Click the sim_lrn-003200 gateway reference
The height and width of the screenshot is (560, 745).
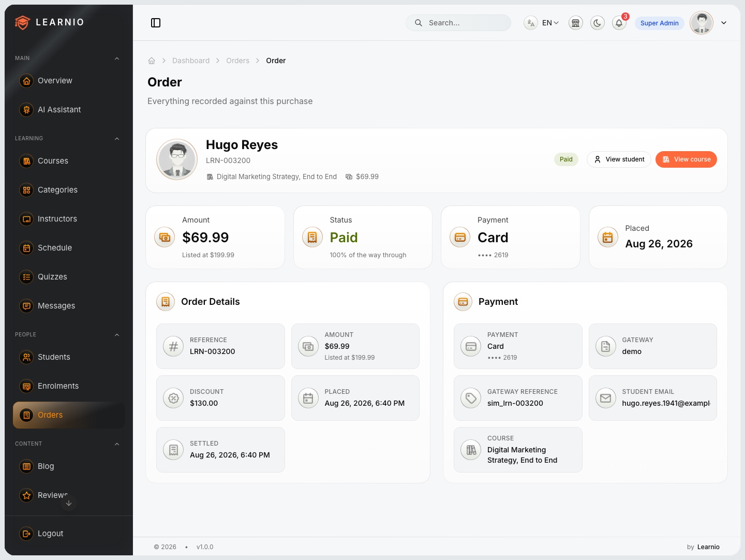[515, 403]
